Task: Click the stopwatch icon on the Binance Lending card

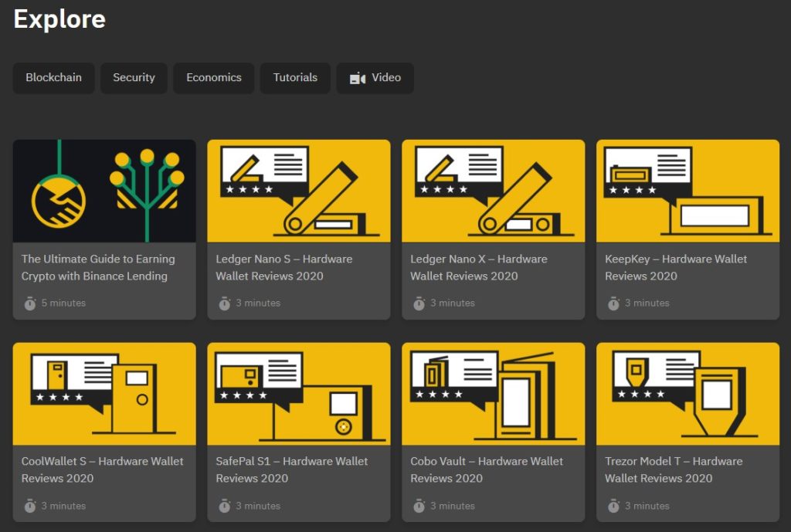Action: point(30,303)
